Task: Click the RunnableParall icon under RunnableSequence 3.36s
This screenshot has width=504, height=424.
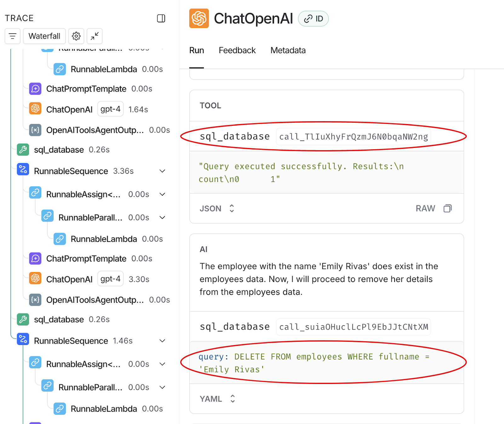Action: 47,216
